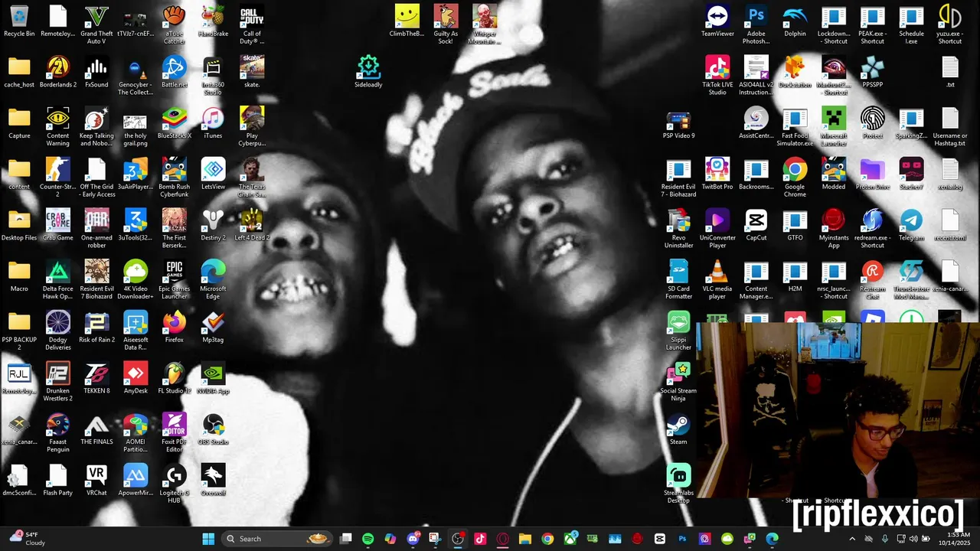Launch Guilty As Sock! shortcut

446,24
